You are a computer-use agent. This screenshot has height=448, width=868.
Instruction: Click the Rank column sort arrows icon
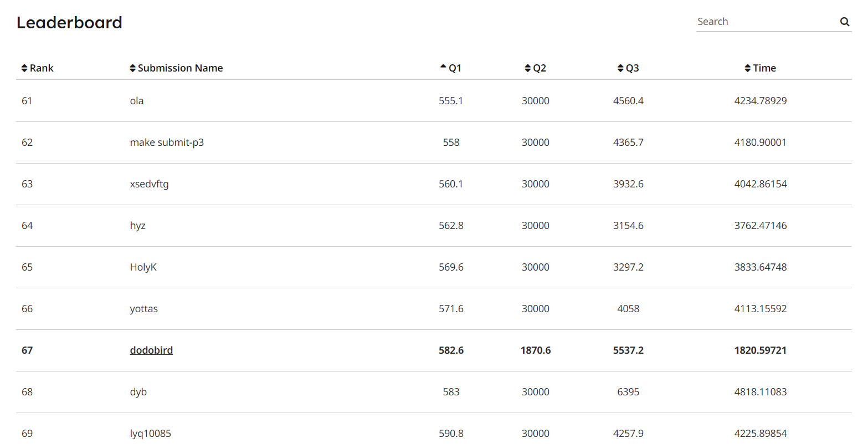(x=24, y=68)
